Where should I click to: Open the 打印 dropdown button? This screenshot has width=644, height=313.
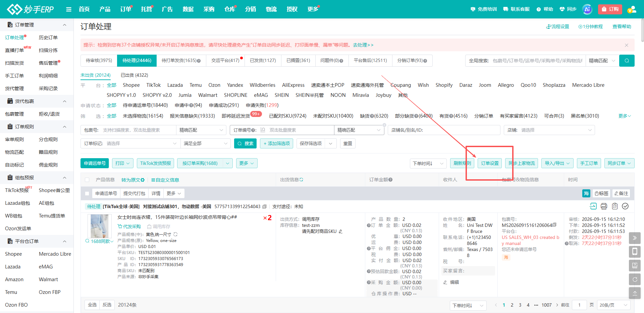123,163
